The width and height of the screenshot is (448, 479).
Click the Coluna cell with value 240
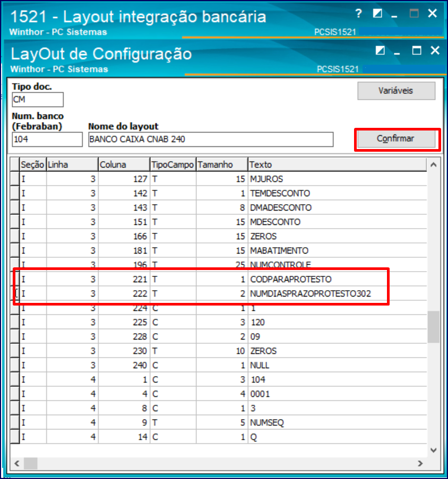(x=124, y=365)
